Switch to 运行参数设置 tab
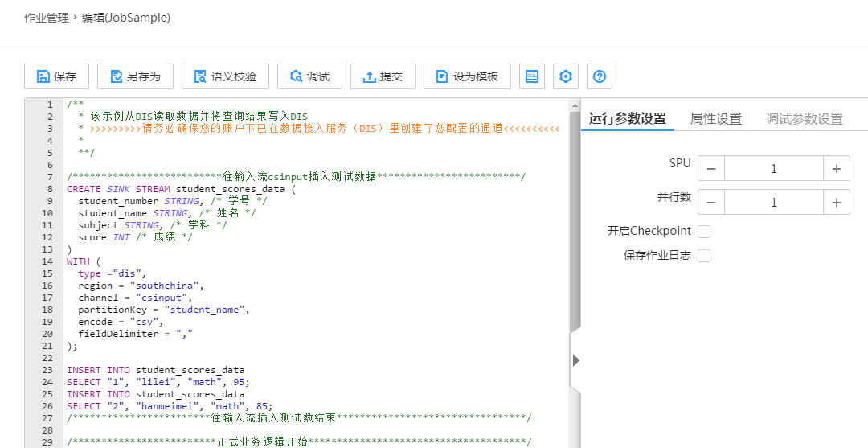This screenshot has width=868, height=448. click(x=627, y=118)
